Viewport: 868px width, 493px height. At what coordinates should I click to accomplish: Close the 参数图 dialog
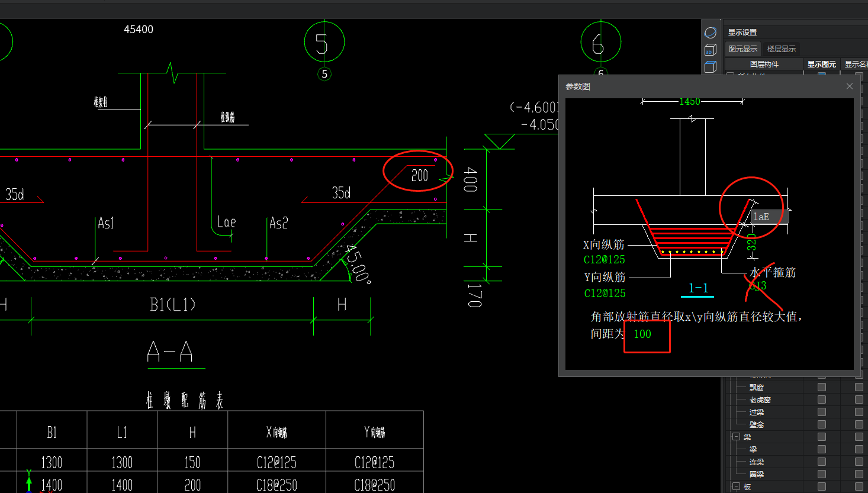click(850, 86)
